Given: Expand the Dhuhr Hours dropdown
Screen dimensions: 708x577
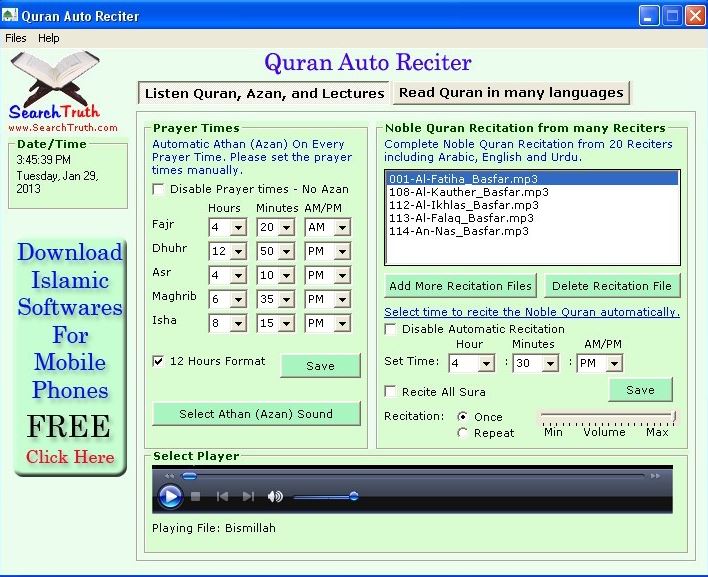Looking at the screenshot, I should 238,251.
